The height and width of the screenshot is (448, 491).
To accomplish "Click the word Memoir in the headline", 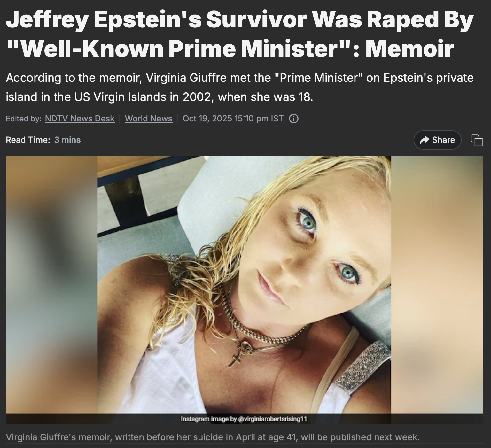I will point(409,48).
